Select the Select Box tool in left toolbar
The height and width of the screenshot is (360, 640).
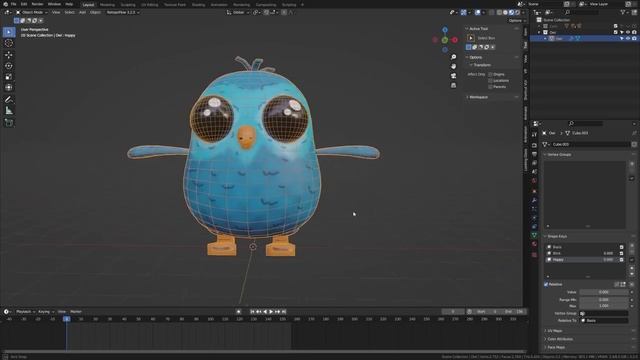[x=9, y=32]
